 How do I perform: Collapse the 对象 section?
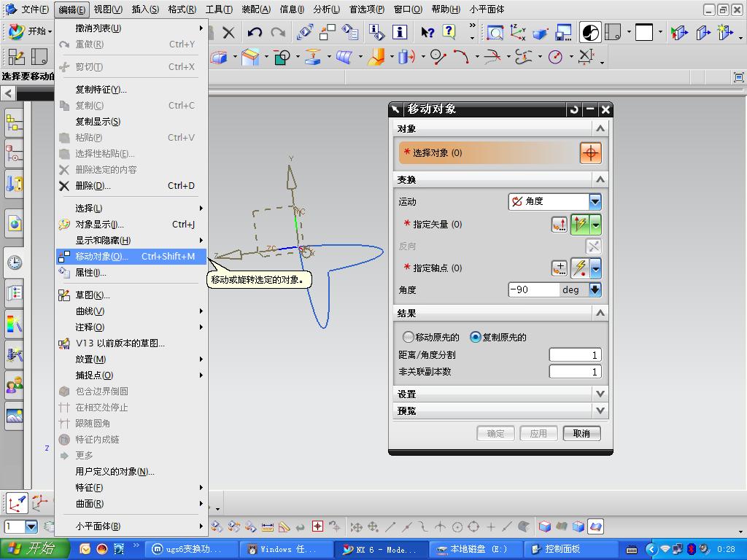[600, 128]
